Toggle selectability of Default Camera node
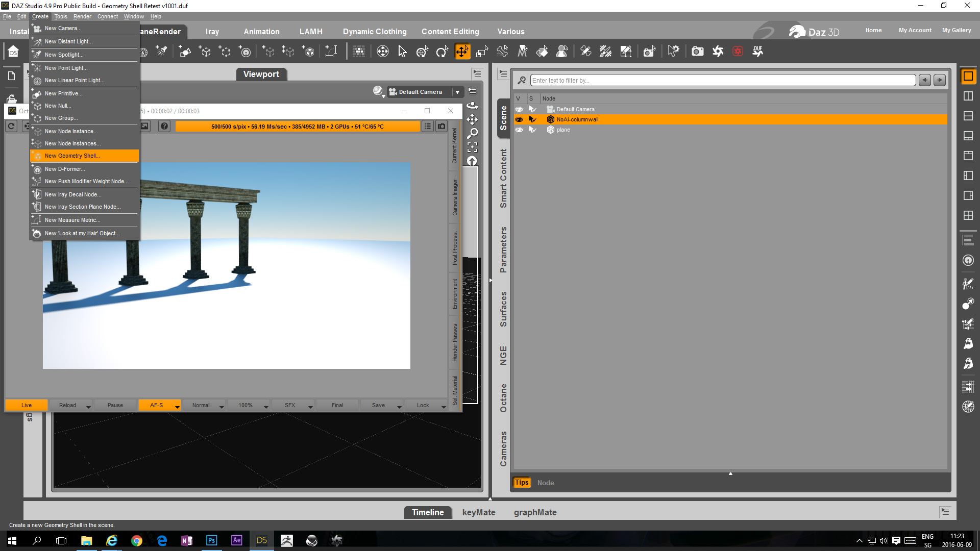This screenshot has width=980, height=551. click(x=532, y=109)
